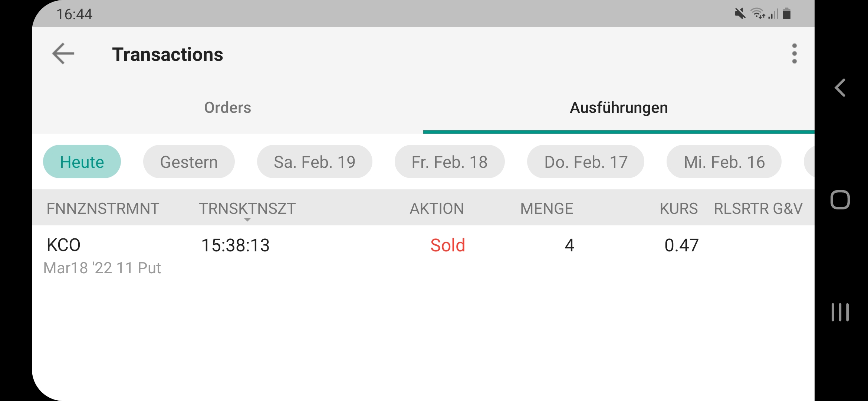Open the Android recent apps button
The image size is (868, 401).
pyautogui.click(x=840, y=312)
